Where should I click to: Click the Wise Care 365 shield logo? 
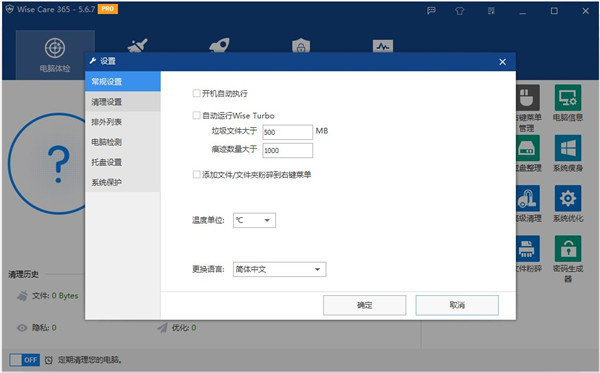coord(10,9)
